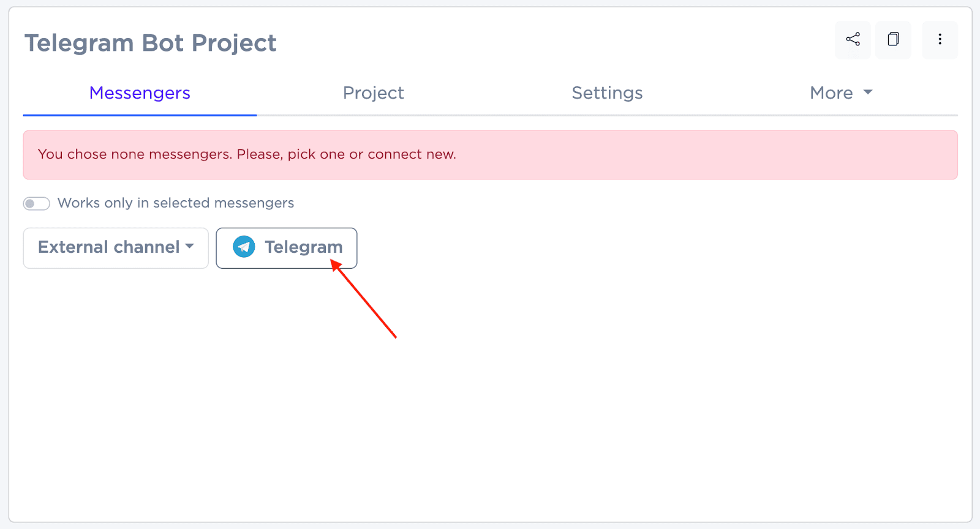Open the Project tab

click(373, 93)
